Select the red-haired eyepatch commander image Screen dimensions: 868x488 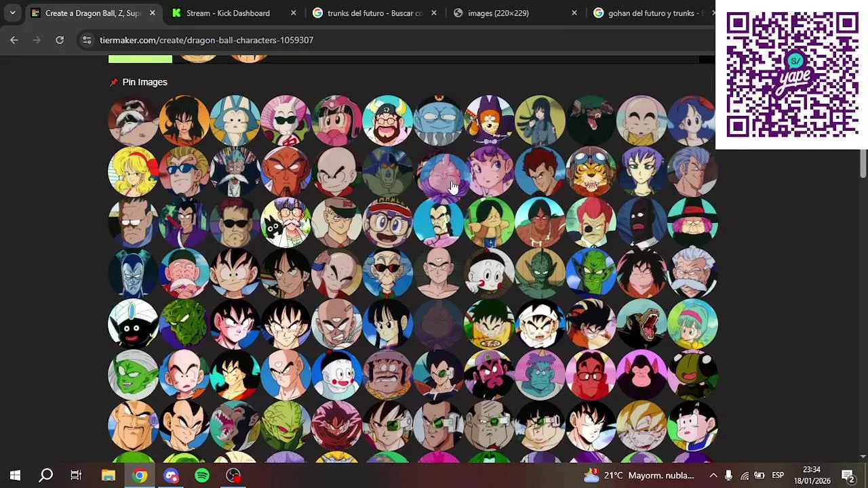tap(591, 222)
